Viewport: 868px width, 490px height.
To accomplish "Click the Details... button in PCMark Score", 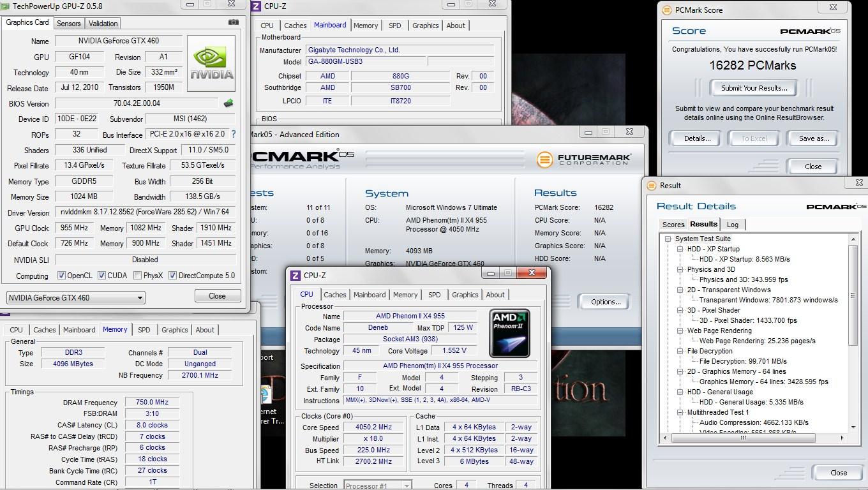I will pos(697,138).
